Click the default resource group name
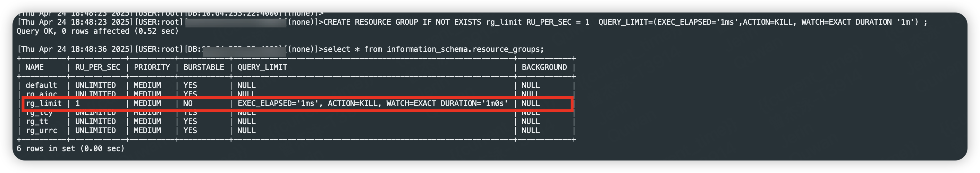Screen dimensions: 980x173 click(41, 85)
